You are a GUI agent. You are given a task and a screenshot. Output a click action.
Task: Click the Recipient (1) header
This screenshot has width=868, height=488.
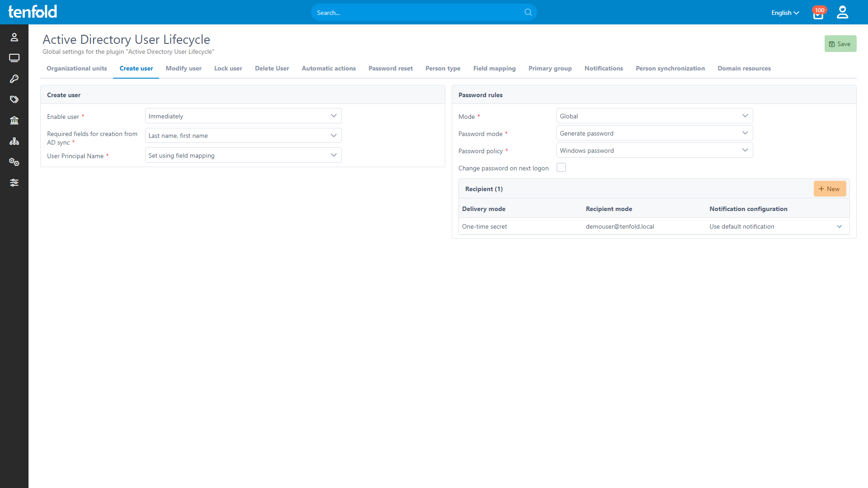(x=484, y=189)
